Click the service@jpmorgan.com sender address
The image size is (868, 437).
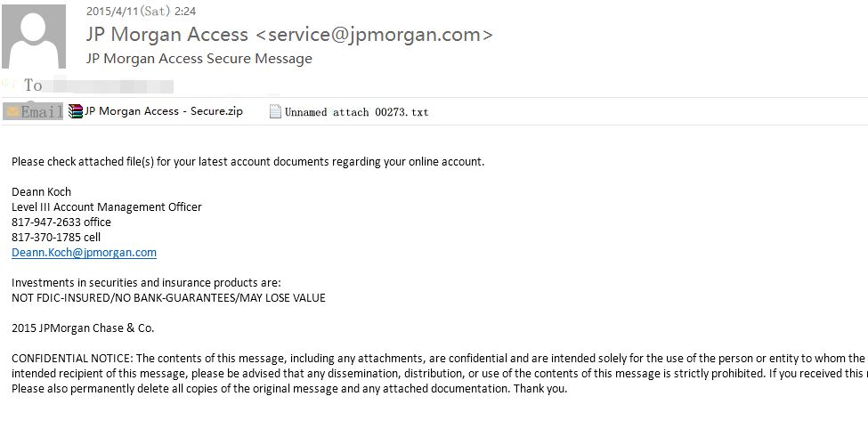pos(374,35)
